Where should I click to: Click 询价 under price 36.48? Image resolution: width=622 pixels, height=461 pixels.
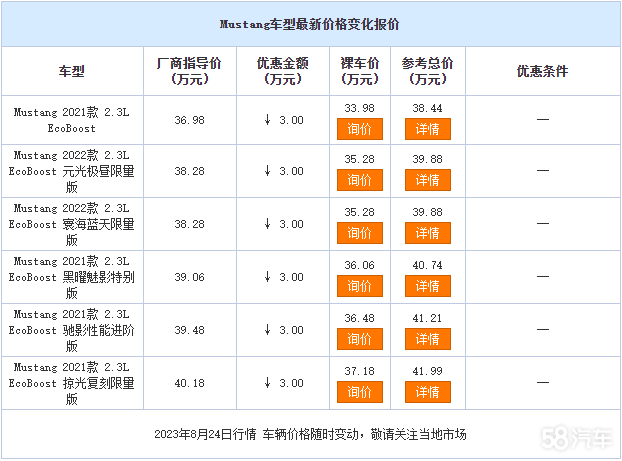pos(360,339)
